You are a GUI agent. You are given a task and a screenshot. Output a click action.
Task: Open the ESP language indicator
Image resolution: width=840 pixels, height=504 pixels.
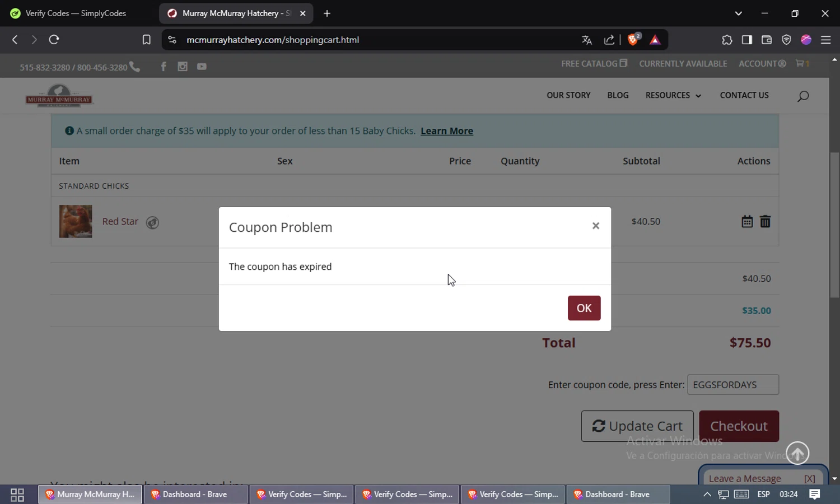click(x=763, y=494)
